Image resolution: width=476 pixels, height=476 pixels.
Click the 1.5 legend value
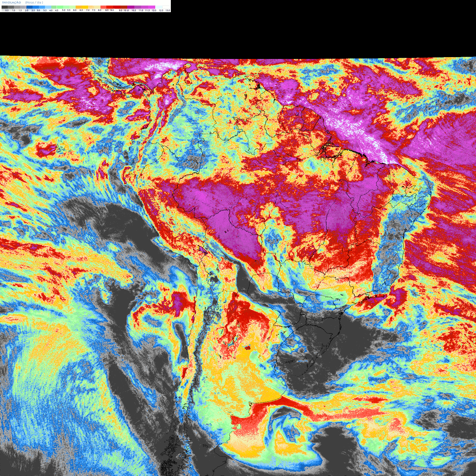click(x=20, y=10)
